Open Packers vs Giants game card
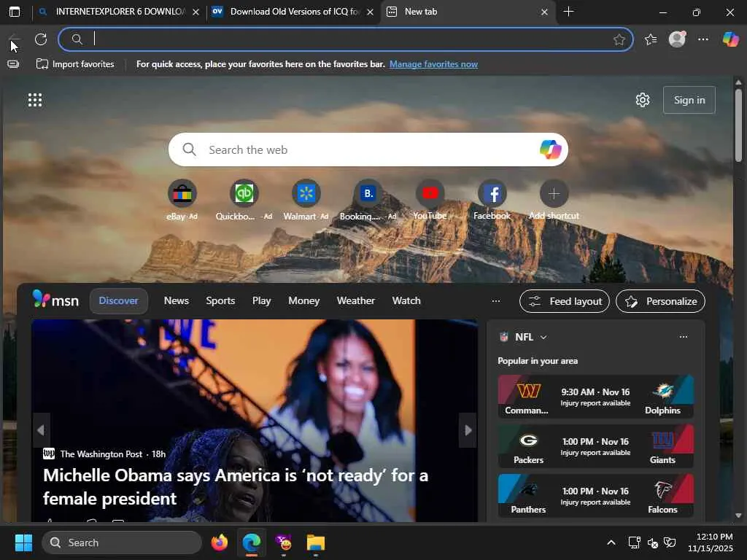747x560 pixels. [x=595, y=446]
